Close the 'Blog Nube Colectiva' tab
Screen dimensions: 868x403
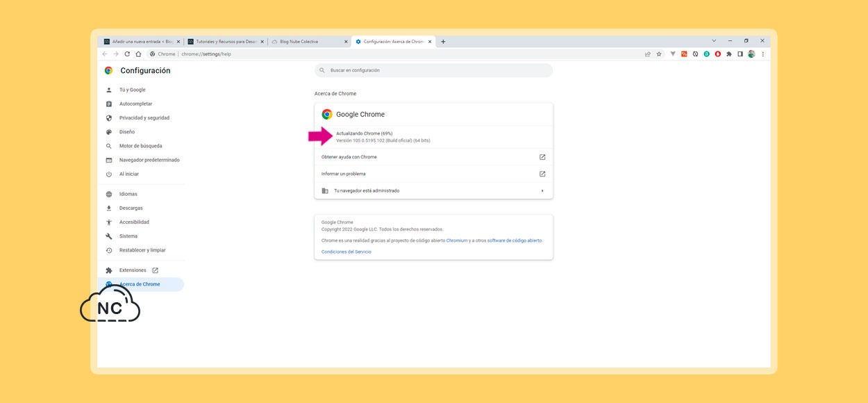click(346, 42)
